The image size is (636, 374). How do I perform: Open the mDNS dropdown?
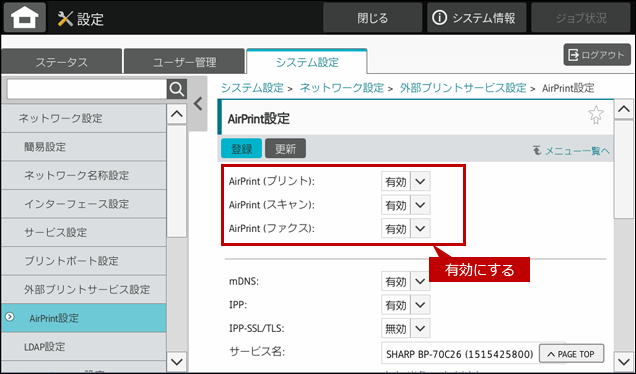tap(406, 281)
